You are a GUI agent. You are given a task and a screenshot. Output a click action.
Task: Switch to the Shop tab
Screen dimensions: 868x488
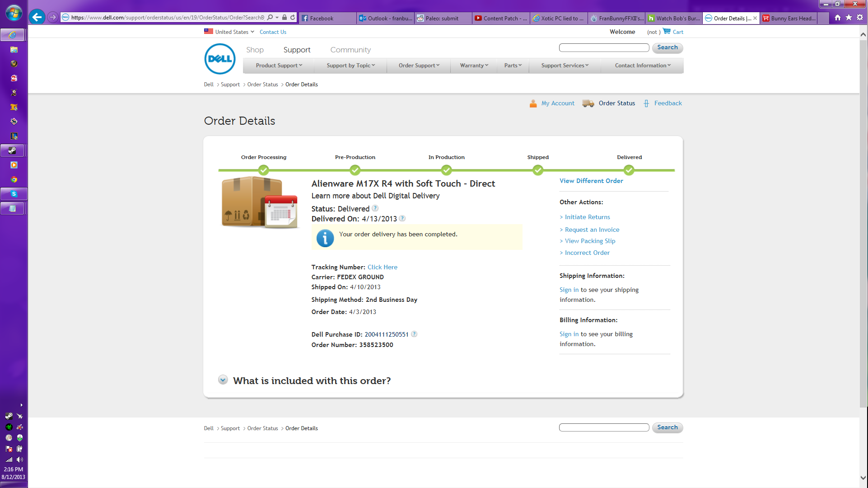[x=255, y=50]
